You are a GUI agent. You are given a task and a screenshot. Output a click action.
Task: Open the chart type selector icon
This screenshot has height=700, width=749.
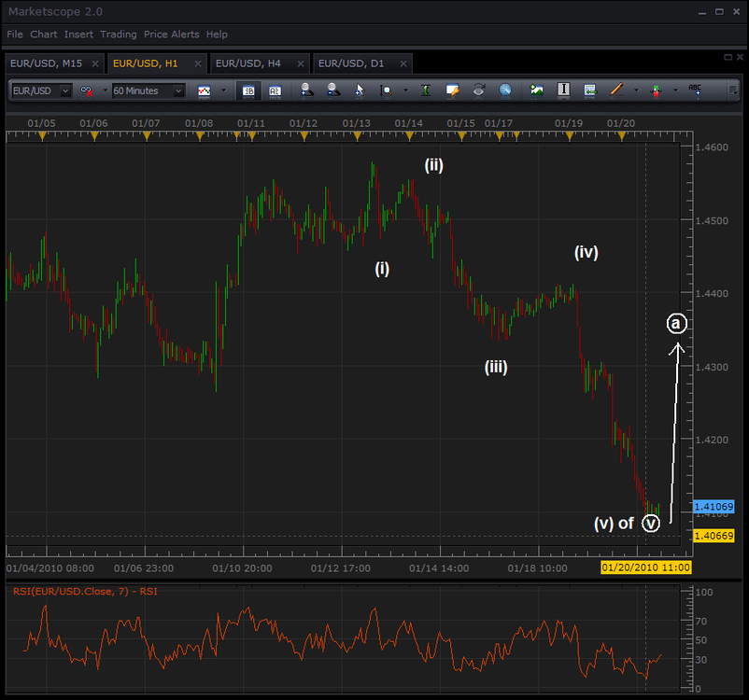coord(204,91)
